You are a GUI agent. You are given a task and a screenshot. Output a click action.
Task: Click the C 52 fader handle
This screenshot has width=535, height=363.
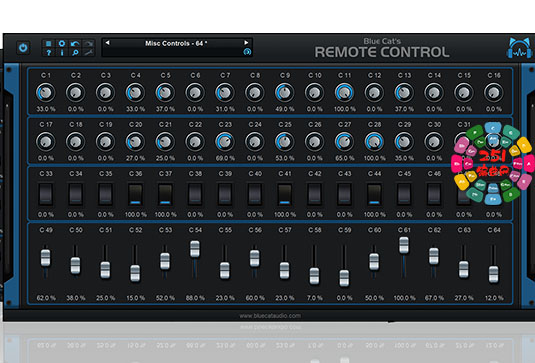(135, 273)
